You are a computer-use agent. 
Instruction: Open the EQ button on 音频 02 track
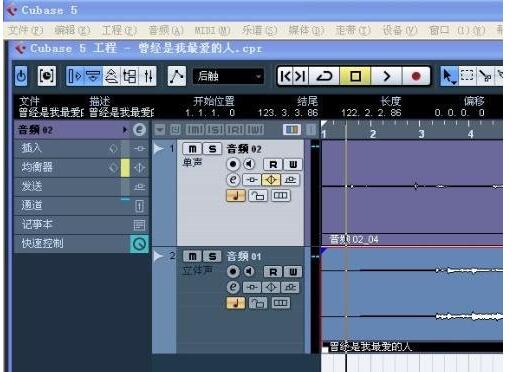[x=271, y=180]
